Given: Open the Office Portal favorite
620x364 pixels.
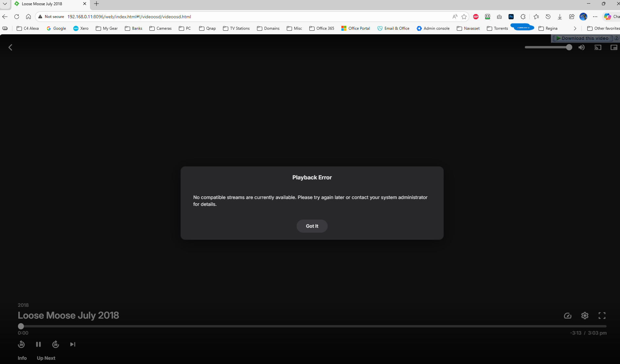Looking at the screenshot, I should (355, 28).
